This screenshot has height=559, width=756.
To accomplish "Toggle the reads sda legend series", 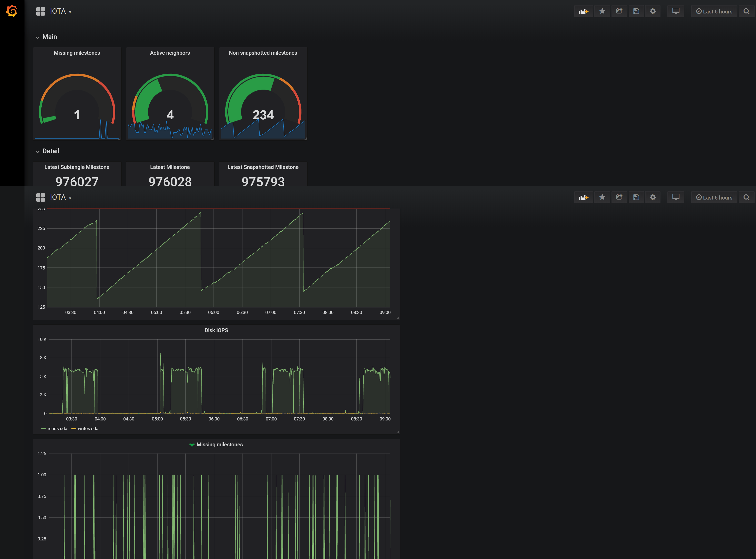I will click(x=57, y=428).
